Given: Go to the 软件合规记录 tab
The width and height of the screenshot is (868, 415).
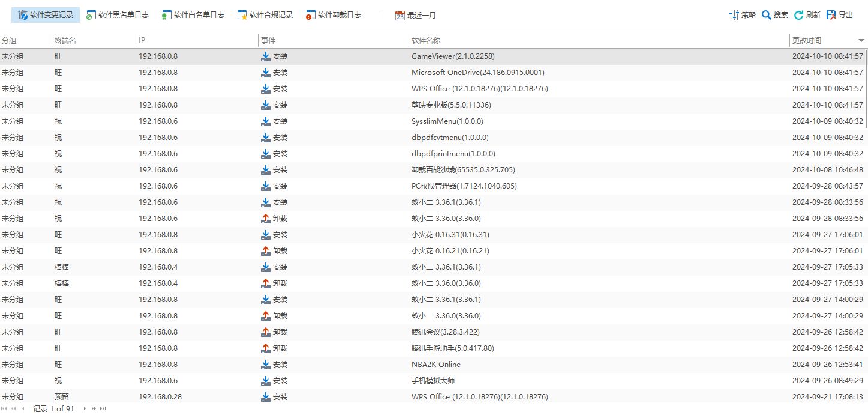Looking at the screenshot, I should (x=265, y=15).
